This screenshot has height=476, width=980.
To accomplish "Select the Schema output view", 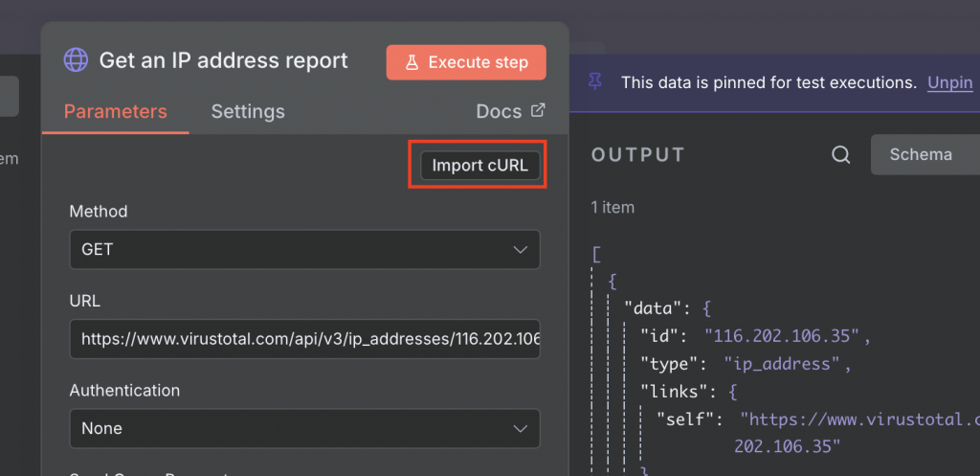I will [921, 154].
